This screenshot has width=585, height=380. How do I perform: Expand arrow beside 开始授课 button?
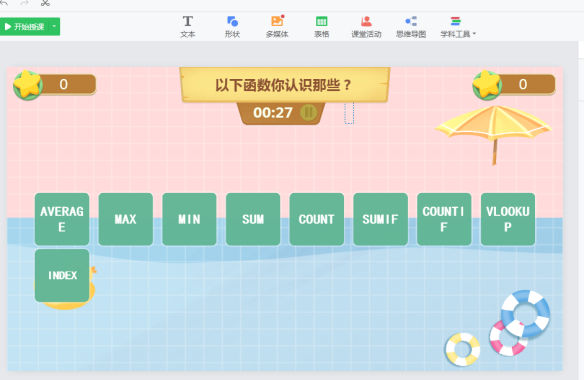pyautogui.click(x=54, y=26)
